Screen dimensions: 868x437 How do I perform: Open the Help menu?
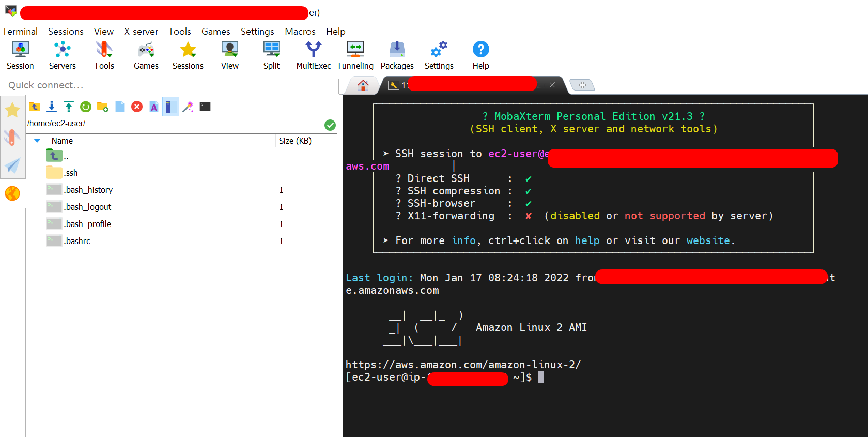coord(336,32)
